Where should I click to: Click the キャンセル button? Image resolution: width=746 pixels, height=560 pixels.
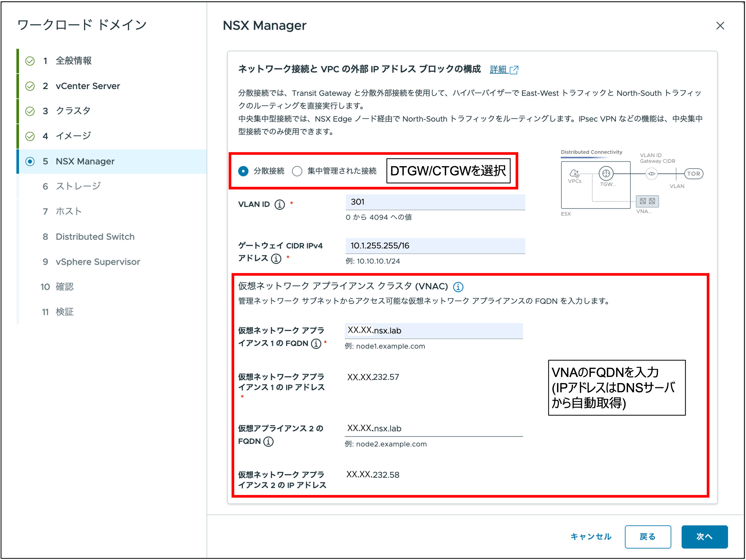click(591, 537)
